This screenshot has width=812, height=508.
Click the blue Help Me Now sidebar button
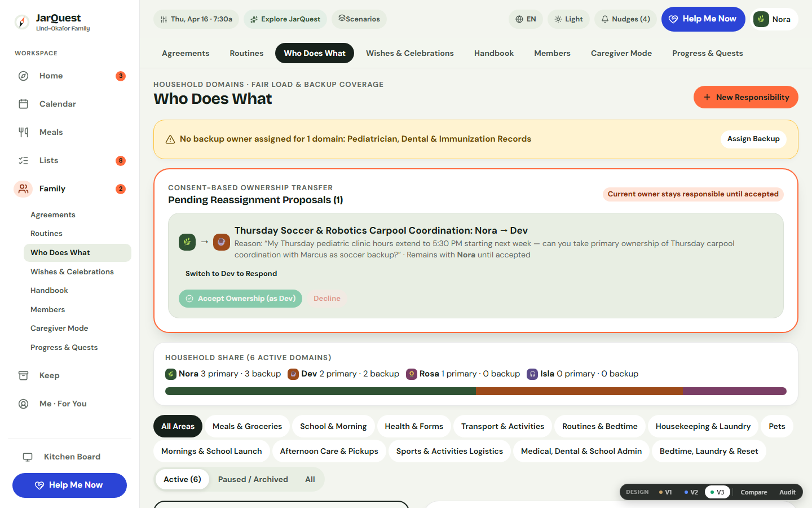pyautogui.click(x=69, y=485)
